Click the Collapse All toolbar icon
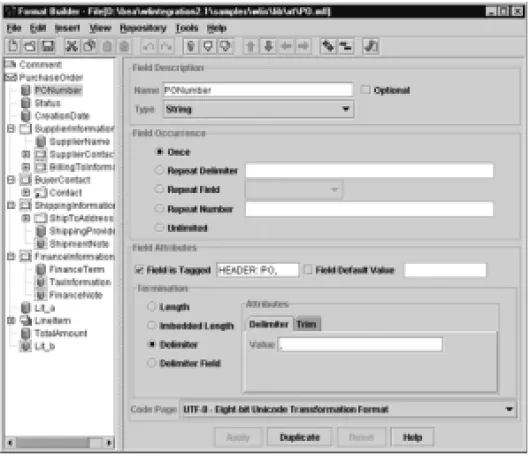The height and width of the screenshot is (456, 530). click(x=345, y=46)
